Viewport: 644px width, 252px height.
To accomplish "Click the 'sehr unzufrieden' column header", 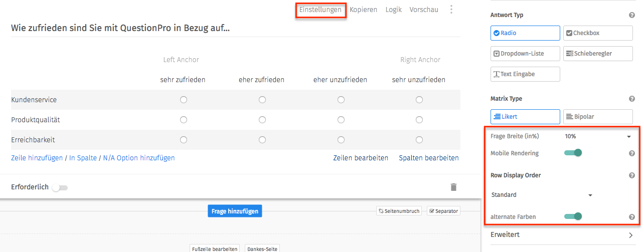I will (x=419, y=80).
